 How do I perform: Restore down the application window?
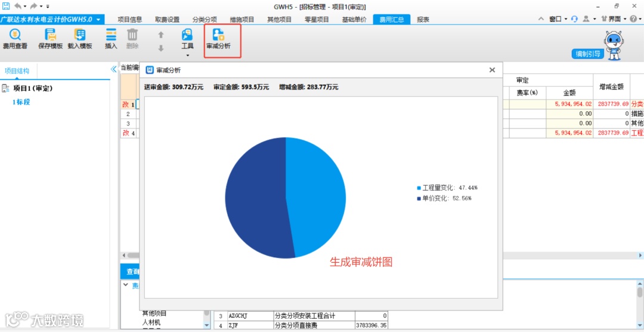pyautogui.click(x=617, y=6)
